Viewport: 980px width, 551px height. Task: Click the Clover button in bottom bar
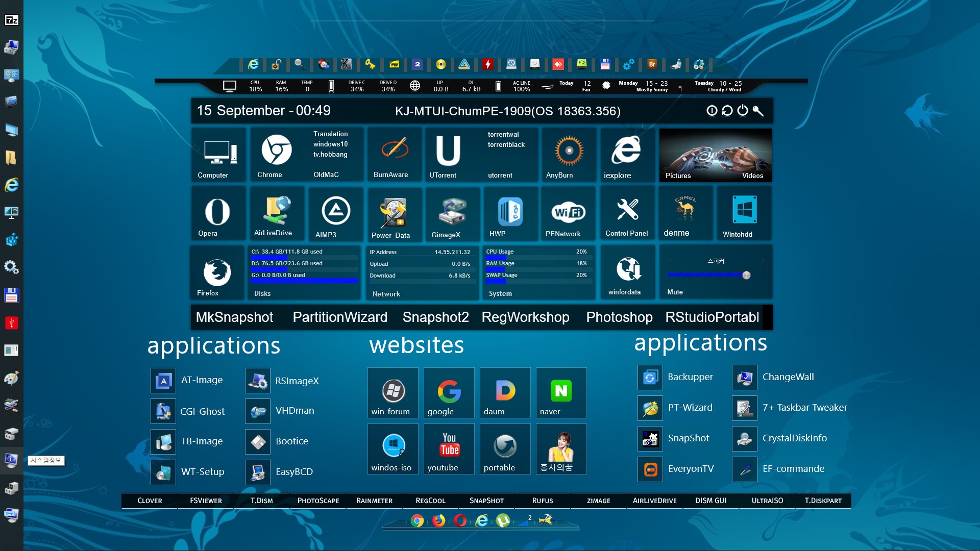(x=150, y=500)
